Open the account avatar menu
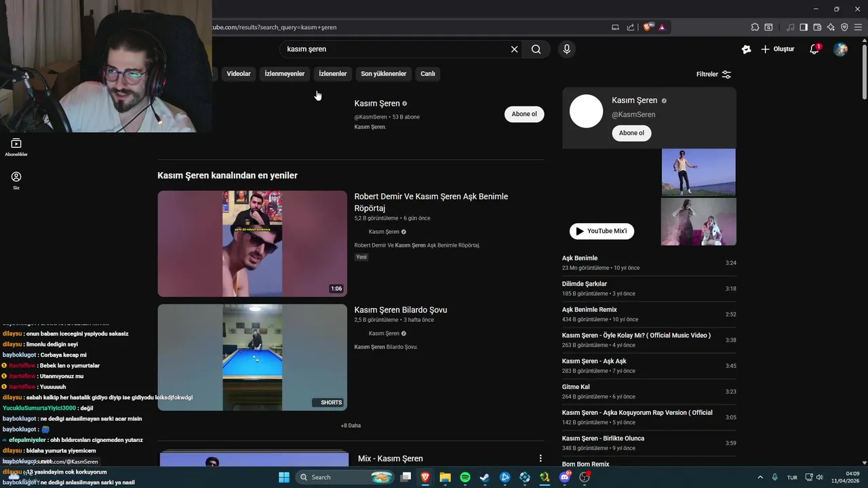The height and width of the screenshot is (488, 868). pyautogui.click(x=840, y=49)
